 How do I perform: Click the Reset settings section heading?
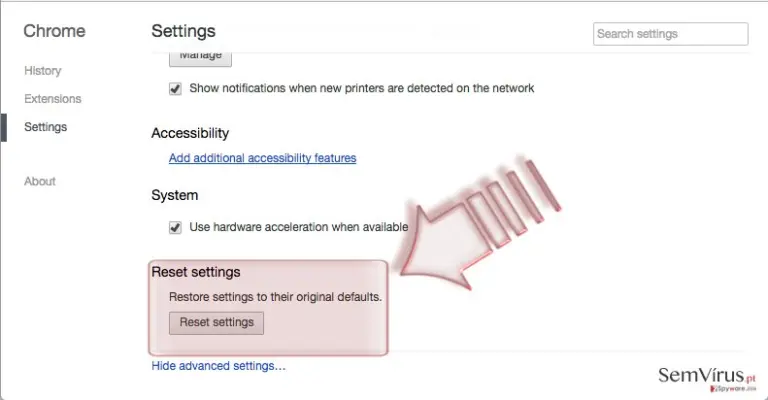point(196,272)
